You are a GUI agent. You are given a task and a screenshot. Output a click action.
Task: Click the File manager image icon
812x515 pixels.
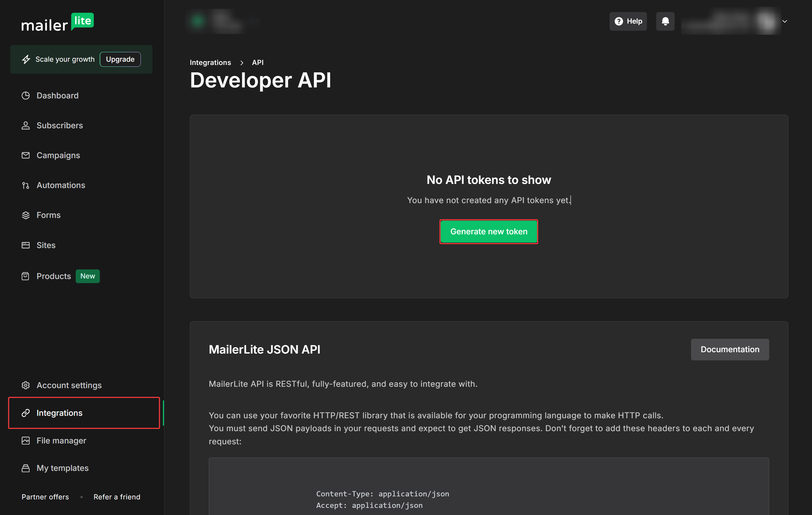(26, 440)
